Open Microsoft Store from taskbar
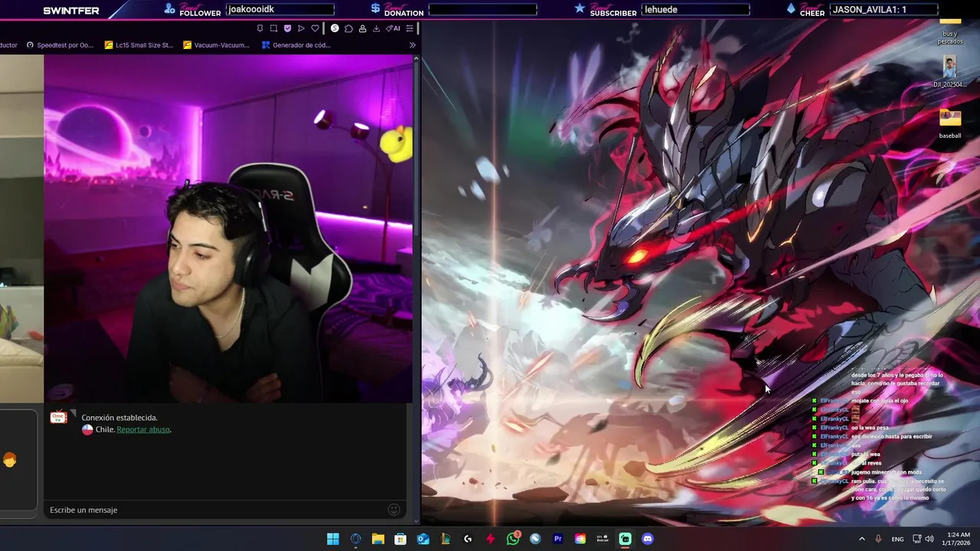Screen dimensions: 980x551 (x=400, y=539)
